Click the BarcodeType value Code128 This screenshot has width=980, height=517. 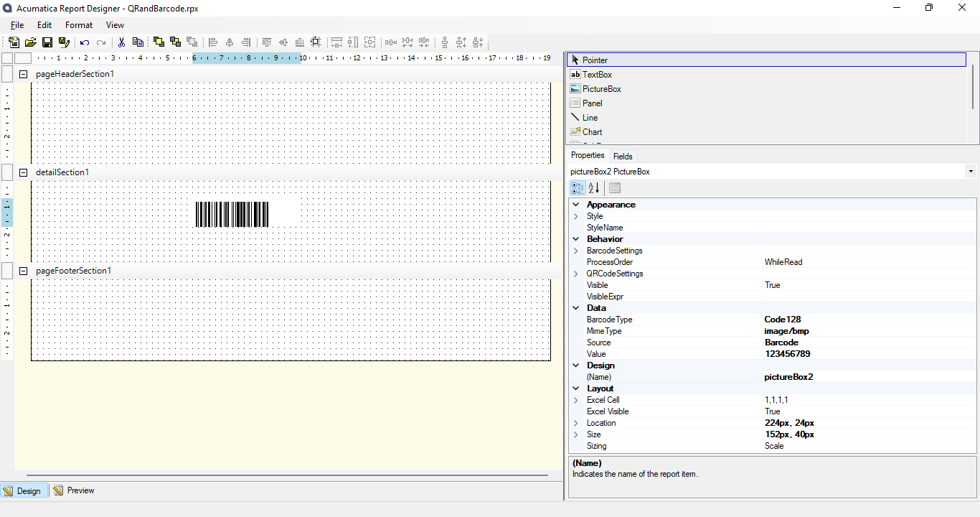869,320
